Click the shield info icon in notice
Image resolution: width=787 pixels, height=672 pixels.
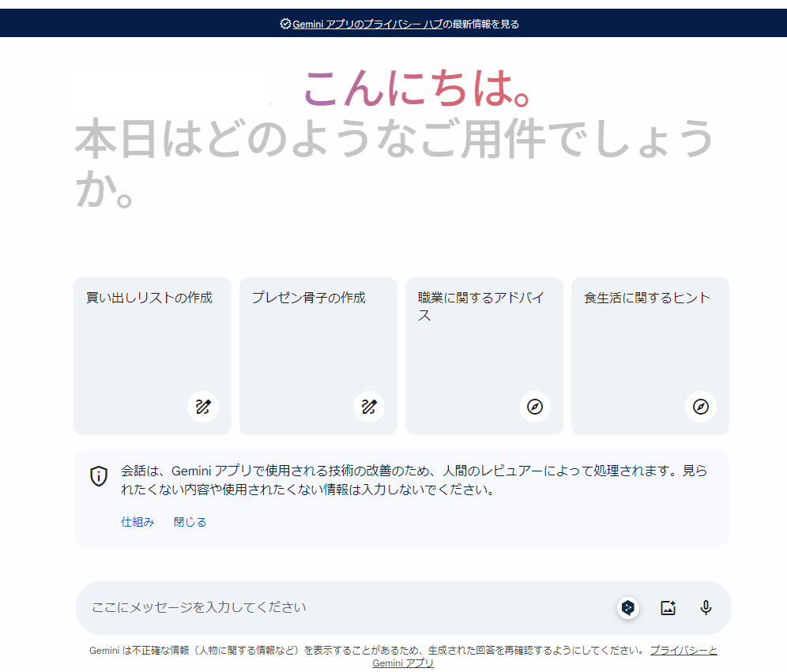[x=99, y=476]
